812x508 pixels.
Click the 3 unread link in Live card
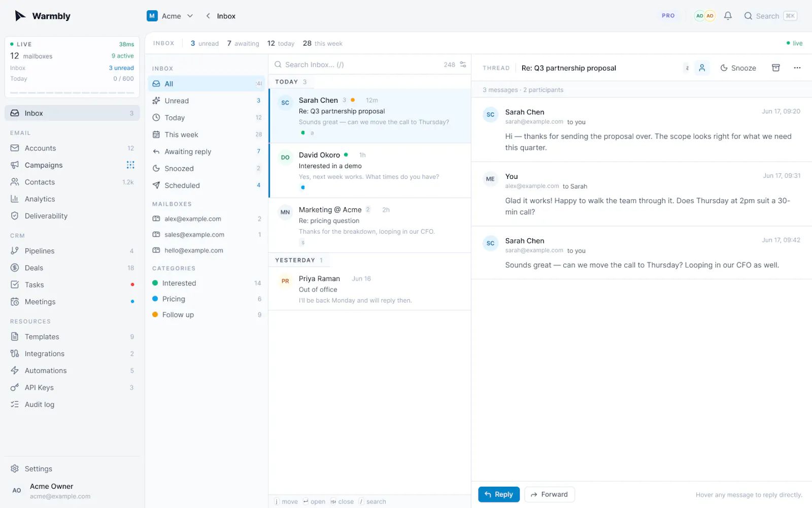coord(121,68)
